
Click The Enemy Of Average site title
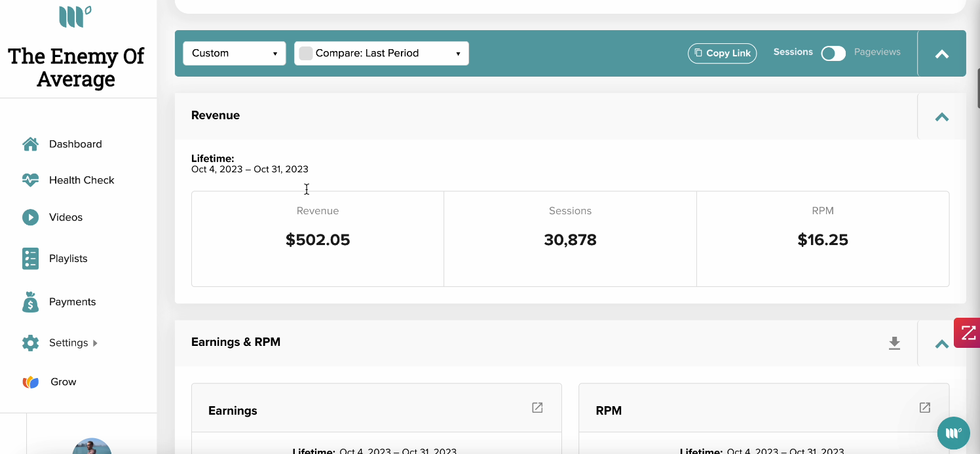76,67
